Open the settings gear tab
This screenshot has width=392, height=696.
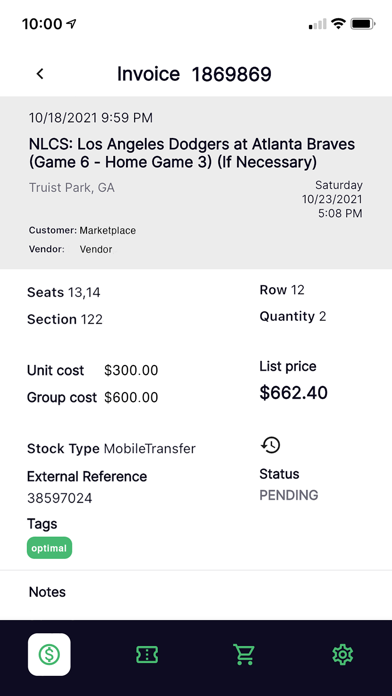click(x=343, y=654)
